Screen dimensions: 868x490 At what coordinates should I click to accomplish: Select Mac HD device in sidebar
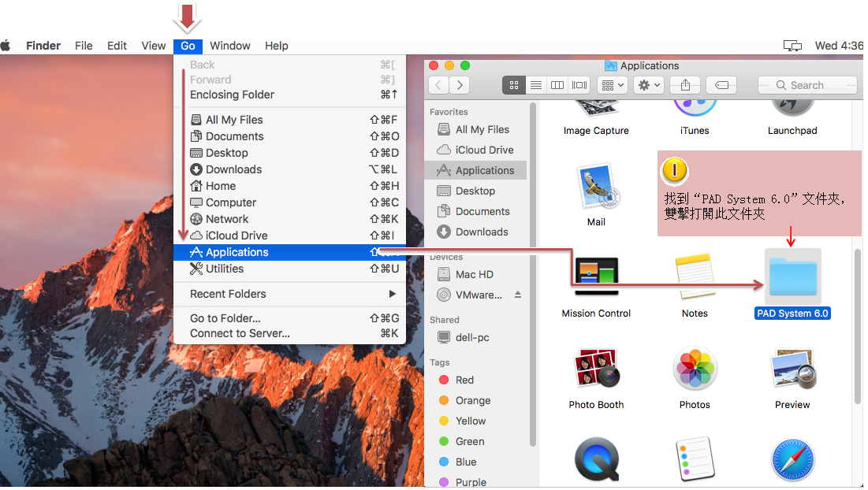(476, 274)
